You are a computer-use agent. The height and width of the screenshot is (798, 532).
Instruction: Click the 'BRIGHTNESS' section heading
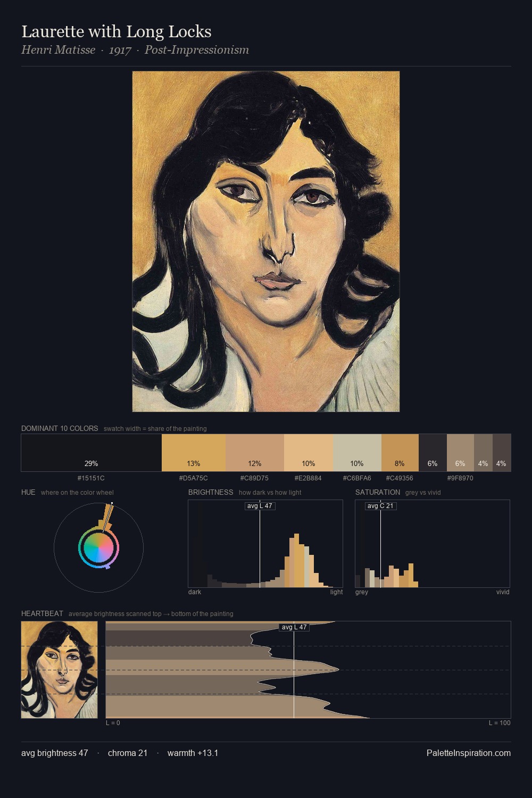211,492
